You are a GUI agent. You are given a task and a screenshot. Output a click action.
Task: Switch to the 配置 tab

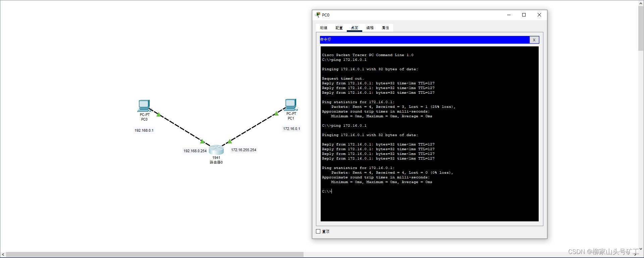coord(339,28)
